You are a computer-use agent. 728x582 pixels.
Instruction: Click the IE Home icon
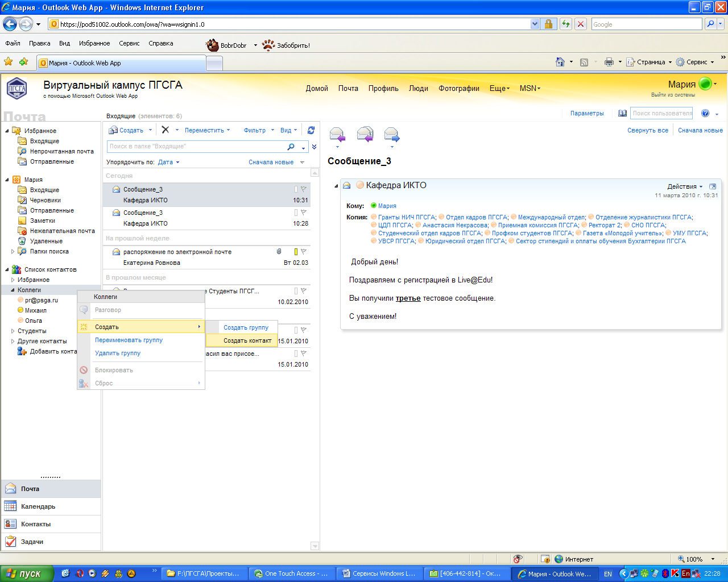[x=560, y=62]
